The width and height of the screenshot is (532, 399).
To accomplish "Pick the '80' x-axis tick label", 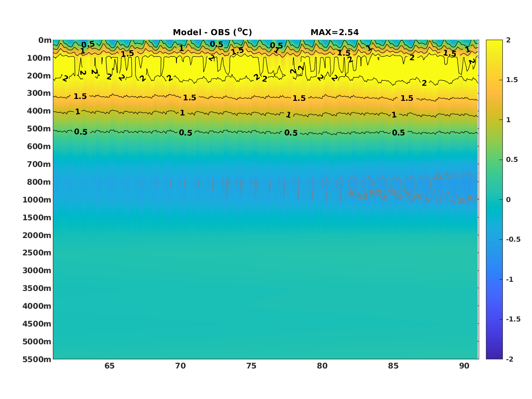I will 322,366.
